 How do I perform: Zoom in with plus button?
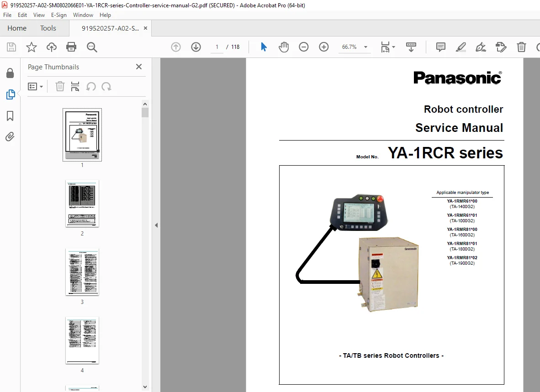[x=324, y=47]
